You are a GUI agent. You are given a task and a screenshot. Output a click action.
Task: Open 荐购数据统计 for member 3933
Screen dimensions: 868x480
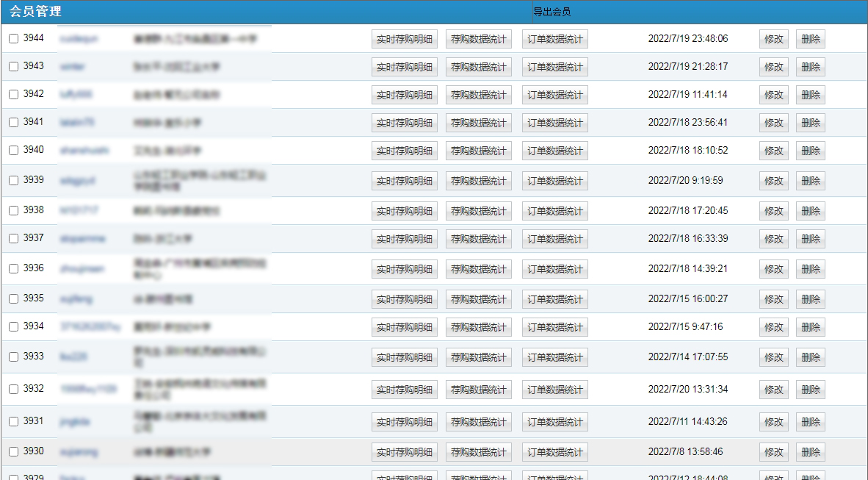point(478,357)
